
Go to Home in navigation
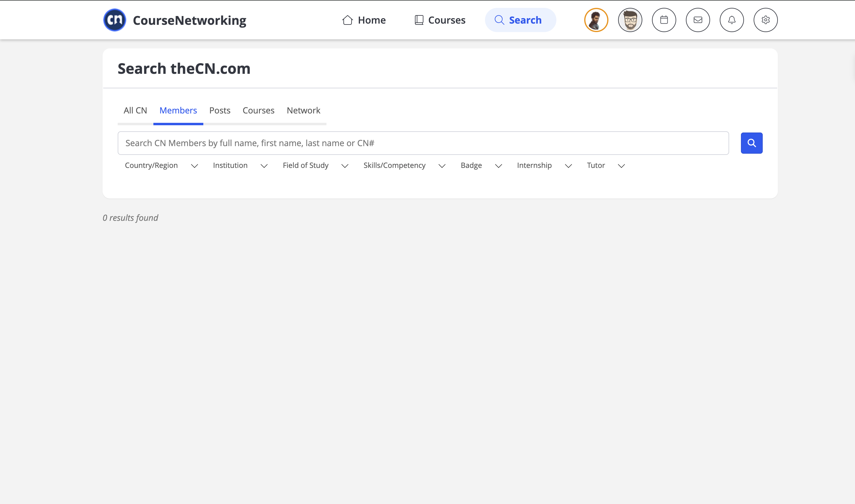(x=364, y=20)
